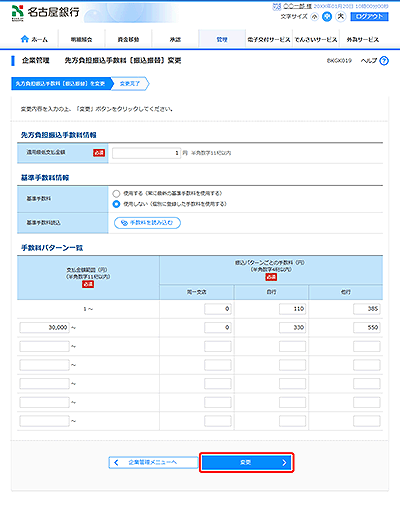
Task: Click the home icon in navigation bar
Action: [x=25, y=39]
